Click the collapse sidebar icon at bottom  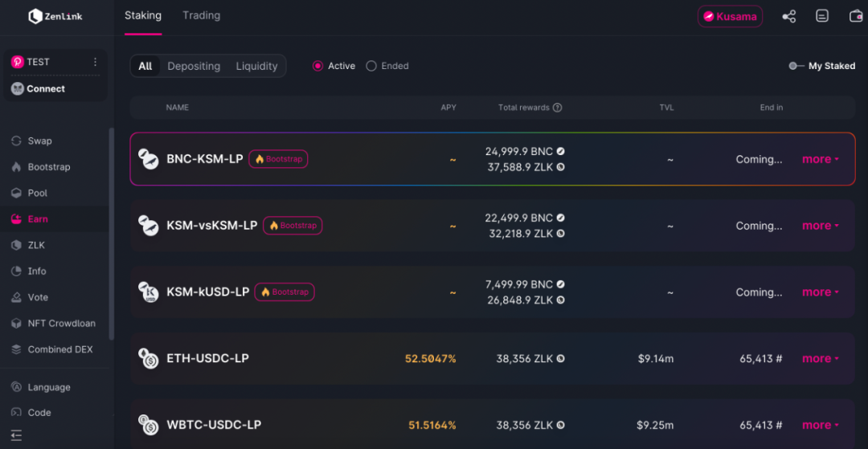click(16, 435)
